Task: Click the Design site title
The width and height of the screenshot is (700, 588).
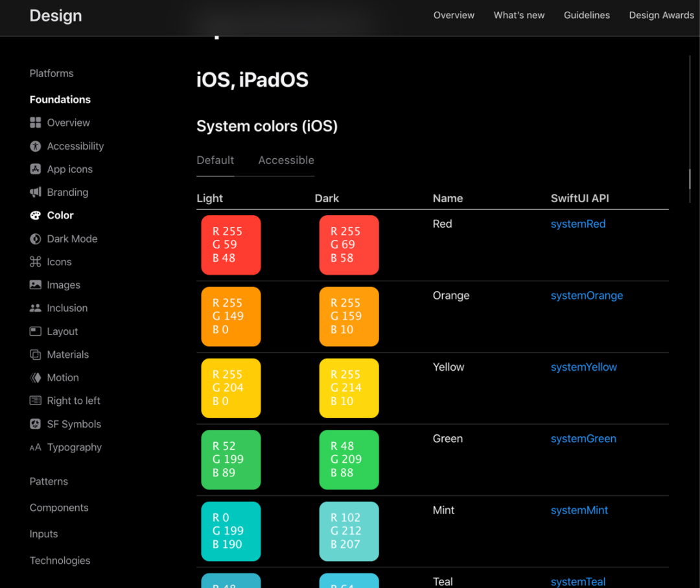Action: (56, 16)
